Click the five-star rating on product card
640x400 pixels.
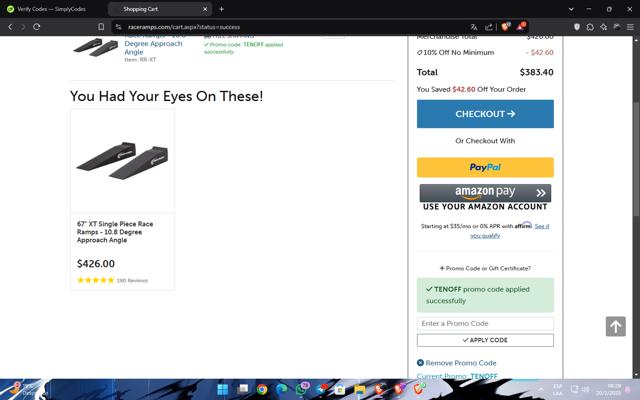click(x=96, y=280)
